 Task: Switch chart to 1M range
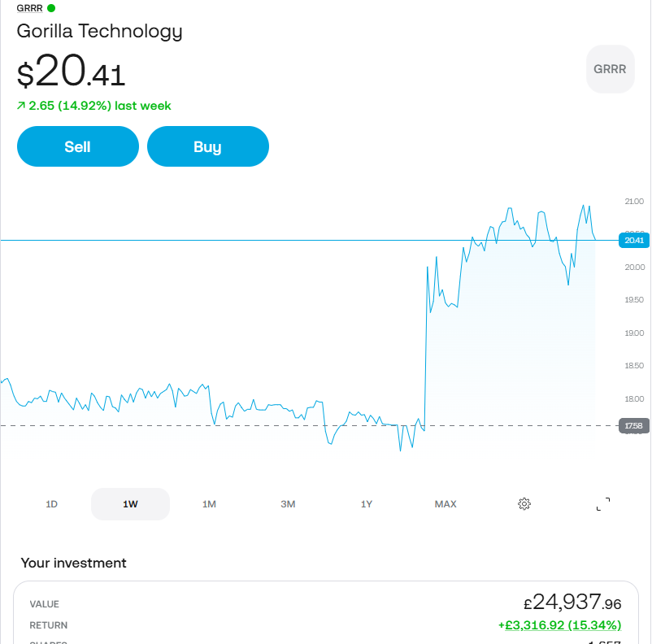pyautogui.click(x=209, y=504)
